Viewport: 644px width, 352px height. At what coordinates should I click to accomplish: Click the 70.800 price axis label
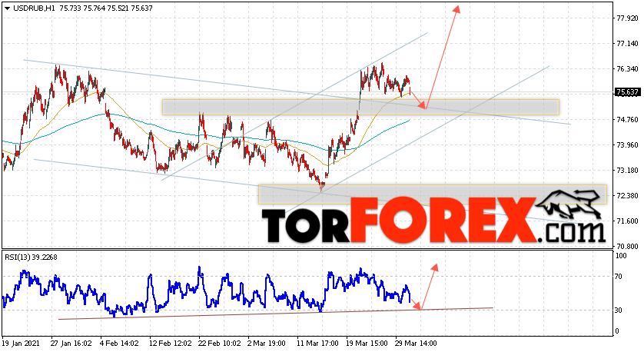(628, 247)
